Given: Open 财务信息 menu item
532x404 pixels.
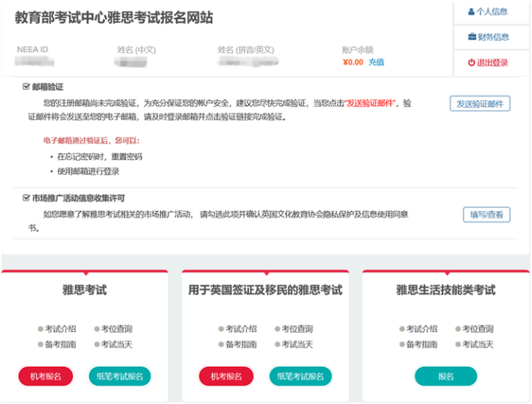Looking at the screenshot, I should (488, 37).
